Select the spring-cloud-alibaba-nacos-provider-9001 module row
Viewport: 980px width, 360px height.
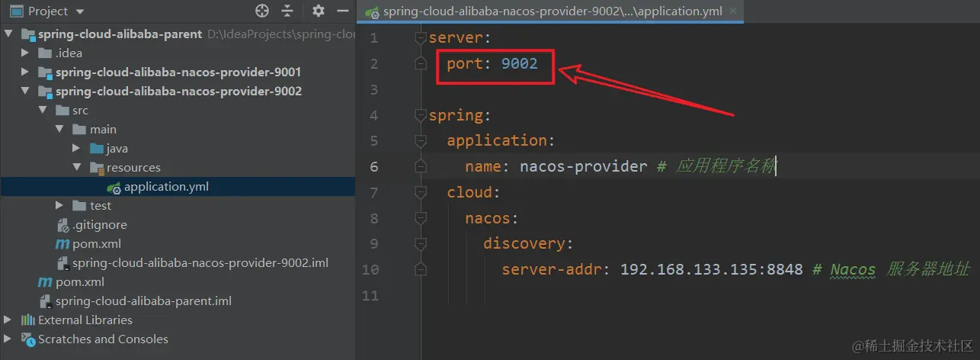(x=178, y=72)
